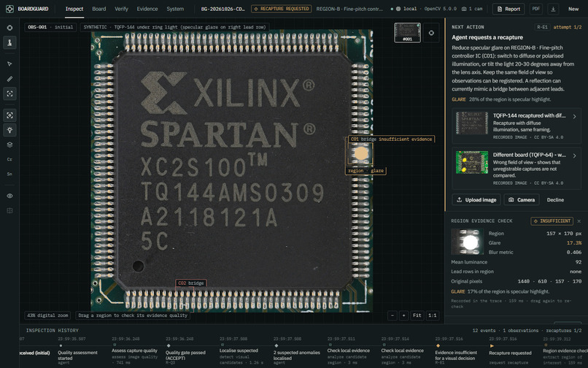Click the region glare label tag
This screenshot has height=368, width=588.
[x=365, y=171]
